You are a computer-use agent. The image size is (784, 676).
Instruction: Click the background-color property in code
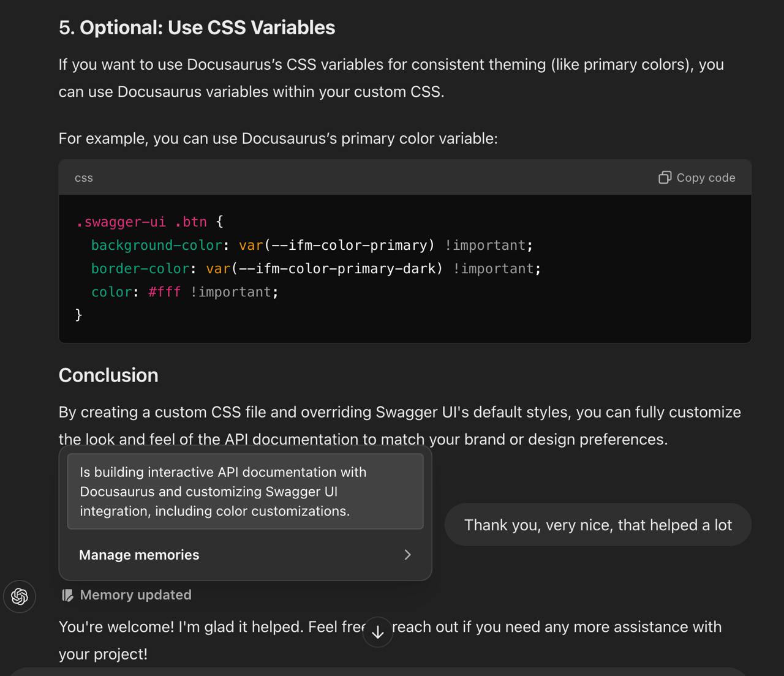pyautogui.click(x=156, y=246)
